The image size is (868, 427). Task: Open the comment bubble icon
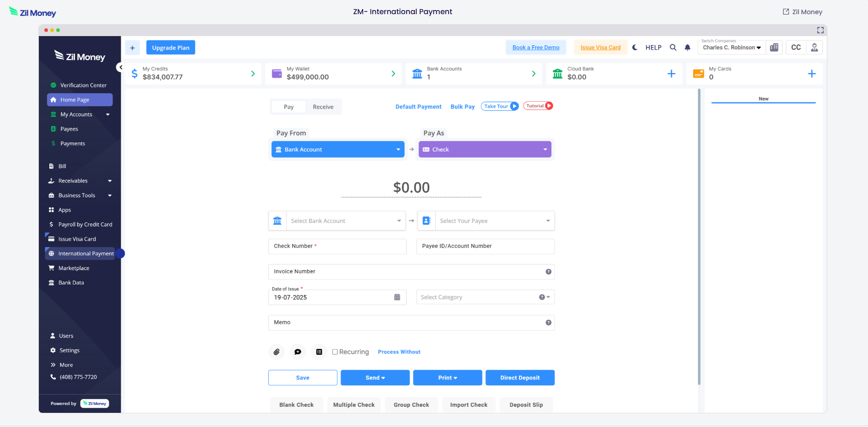pyautogui.click(x=298, y=352)
